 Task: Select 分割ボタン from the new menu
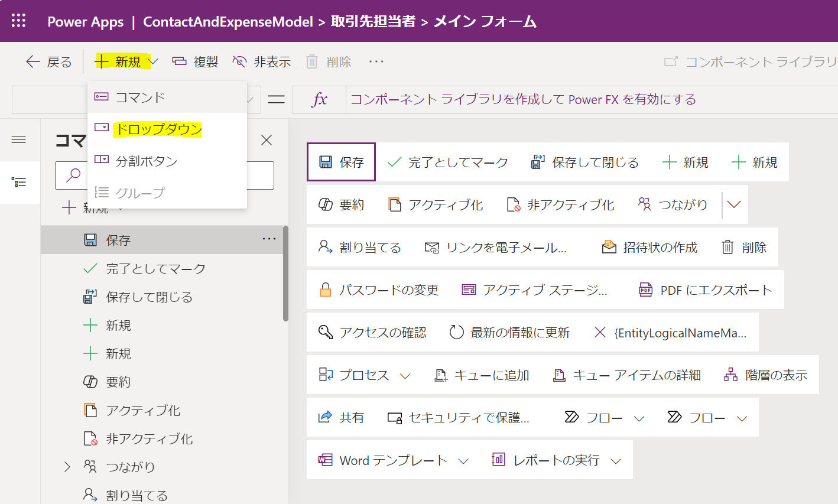pyautogui.click(x=167, y=161)
